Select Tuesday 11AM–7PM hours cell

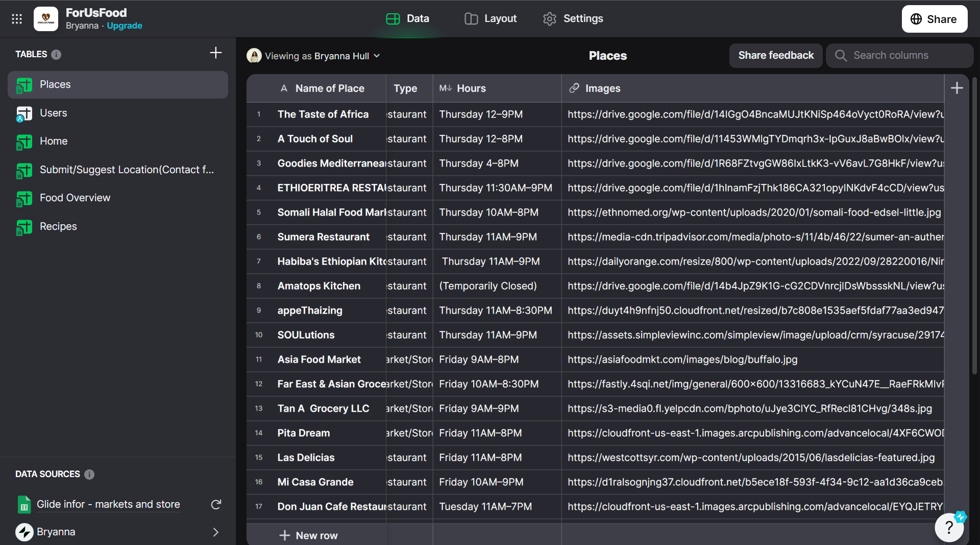(497, 507)
